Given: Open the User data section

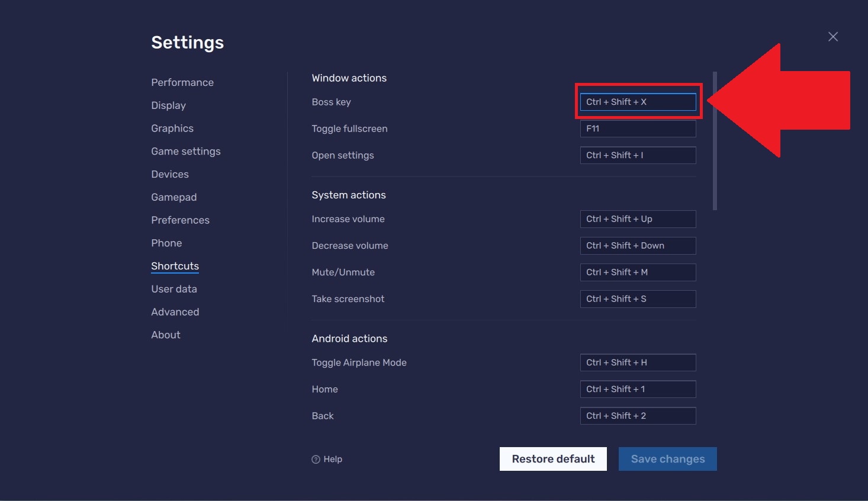Looking at the screenshot, I should point(174,288).
